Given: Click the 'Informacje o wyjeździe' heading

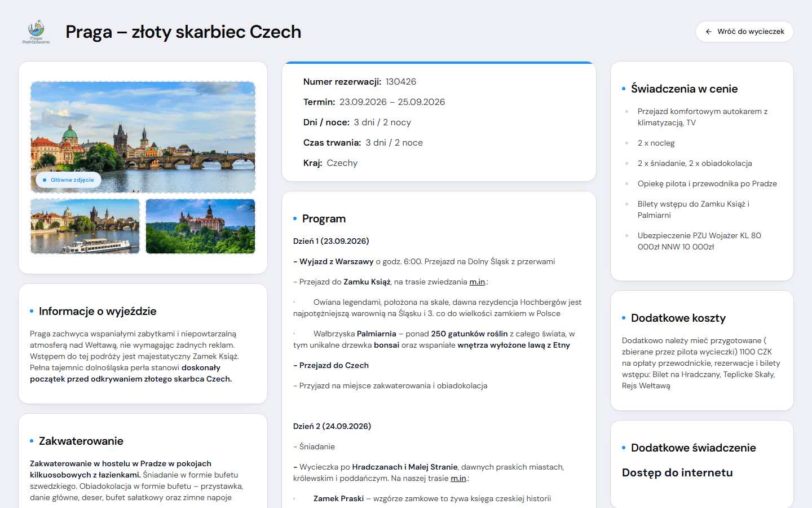Looking at the screenshot, I should (x=98, y=311).
